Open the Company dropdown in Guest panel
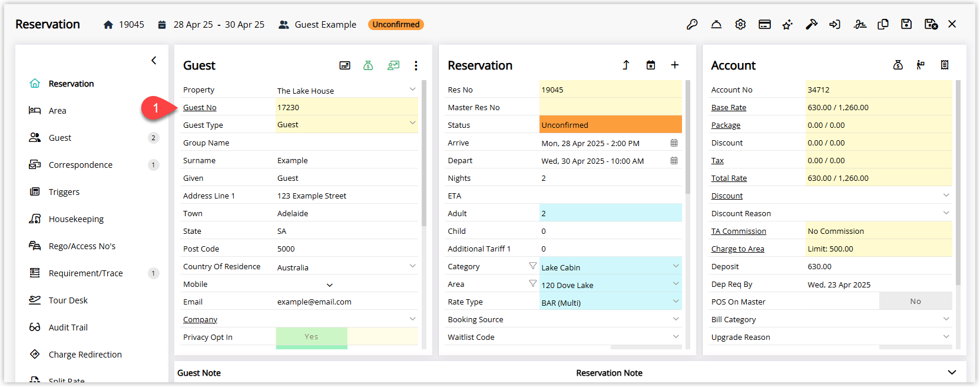The width and height of the screenshot is (980, 387). (x=412, y=319)
